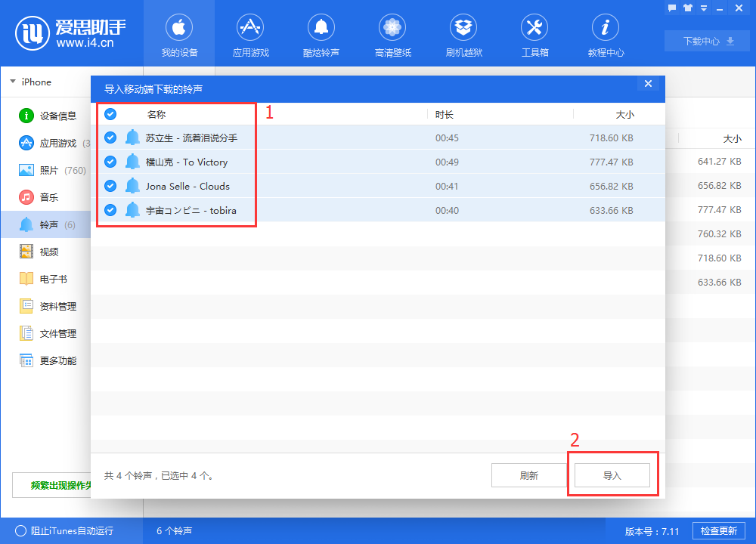Open the 下载中心 download button
This screenshot has width=756, height=544.
coord(708,41)
